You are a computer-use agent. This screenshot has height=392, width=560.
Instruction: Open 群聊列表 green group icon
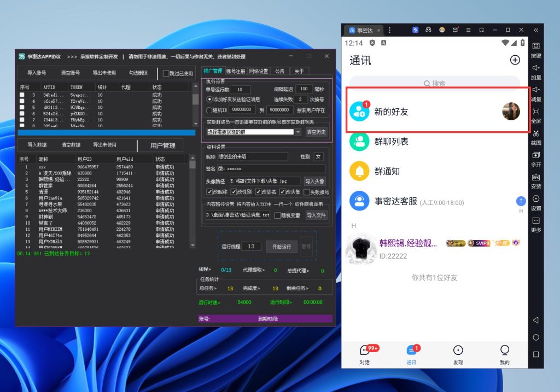pos(359,142)
